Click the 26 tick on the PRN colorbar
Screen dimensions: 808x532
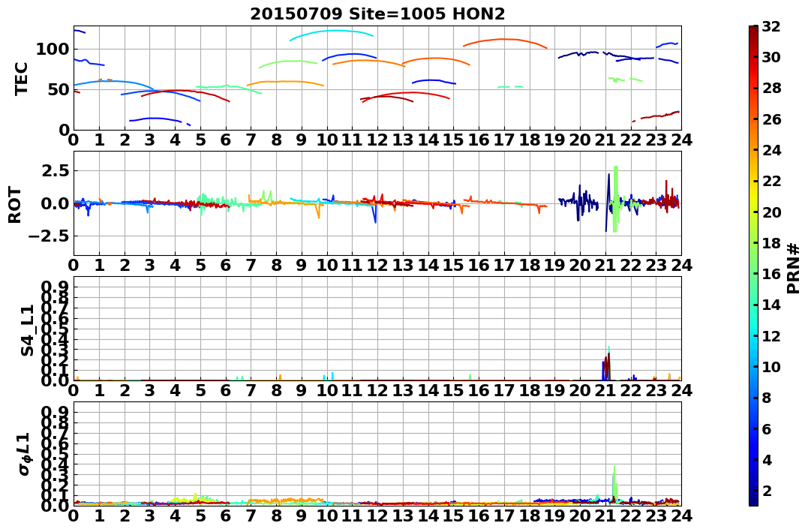(772, 119)
